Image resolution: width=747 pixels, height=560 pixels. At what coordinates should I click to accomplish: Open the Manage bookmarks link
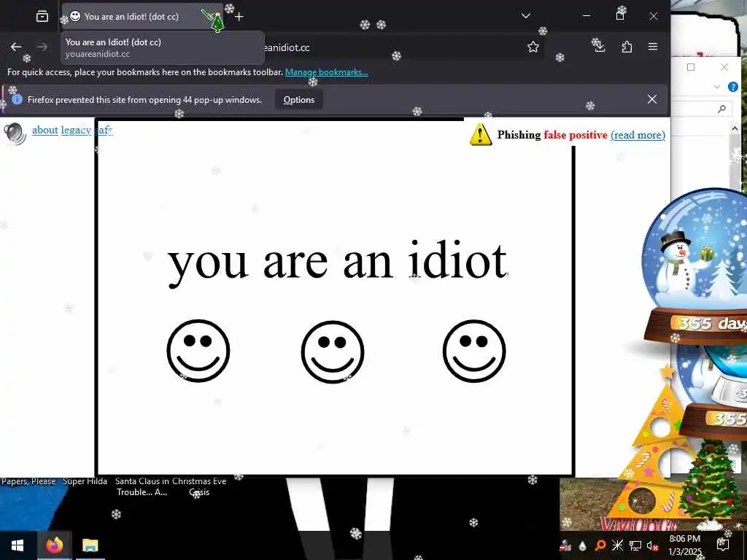tap(326, 72)
